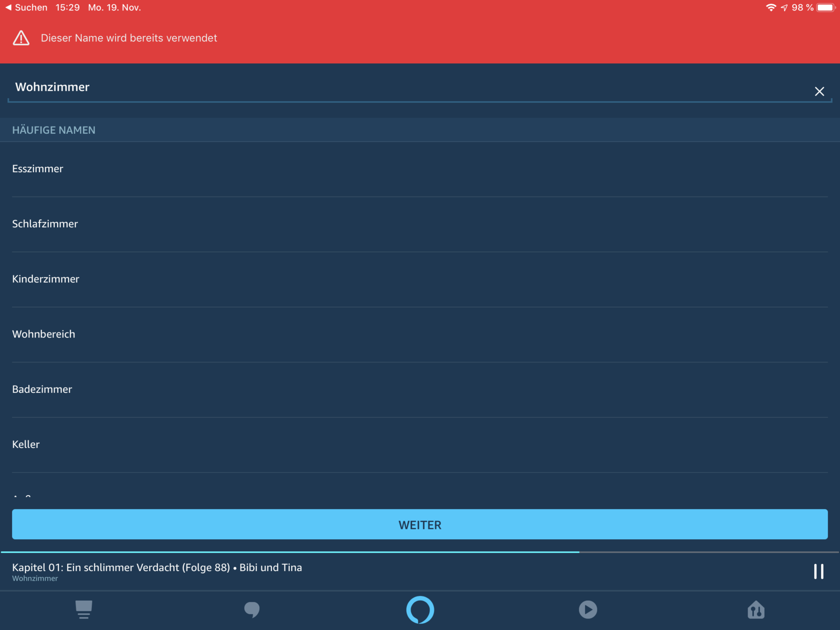Image resolution: width=840 pixels, height=630 pixels.
Task: Select the Wohnbereich name option
Action: click(420, 334)
